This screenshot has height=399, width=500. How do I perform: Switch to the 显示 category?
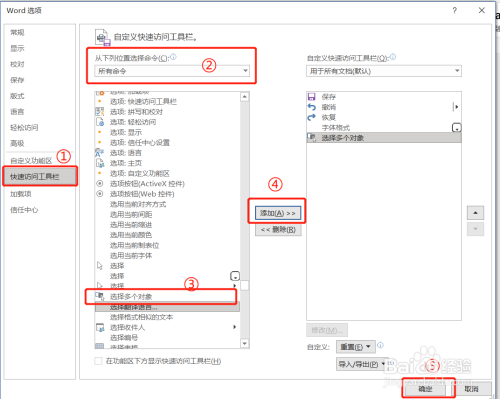pyautogui.click(x=17, y=48)
